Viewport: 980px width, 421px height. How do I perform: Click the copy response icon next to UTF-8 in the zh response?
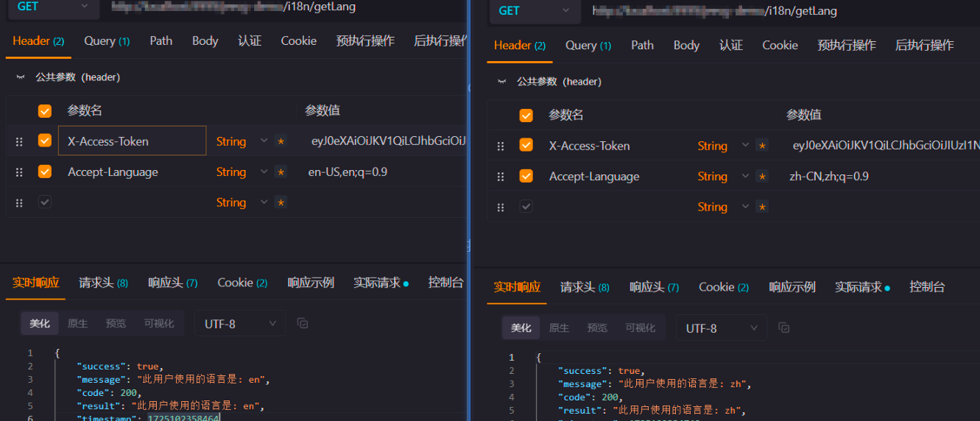click(x=784, y=328)
